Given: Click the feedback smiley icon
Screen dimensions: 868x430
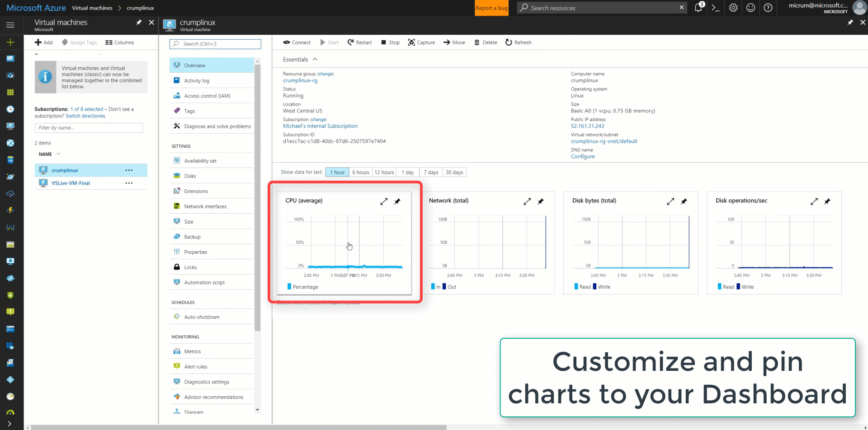Looking at the screenshot, I should coord(750,8).
